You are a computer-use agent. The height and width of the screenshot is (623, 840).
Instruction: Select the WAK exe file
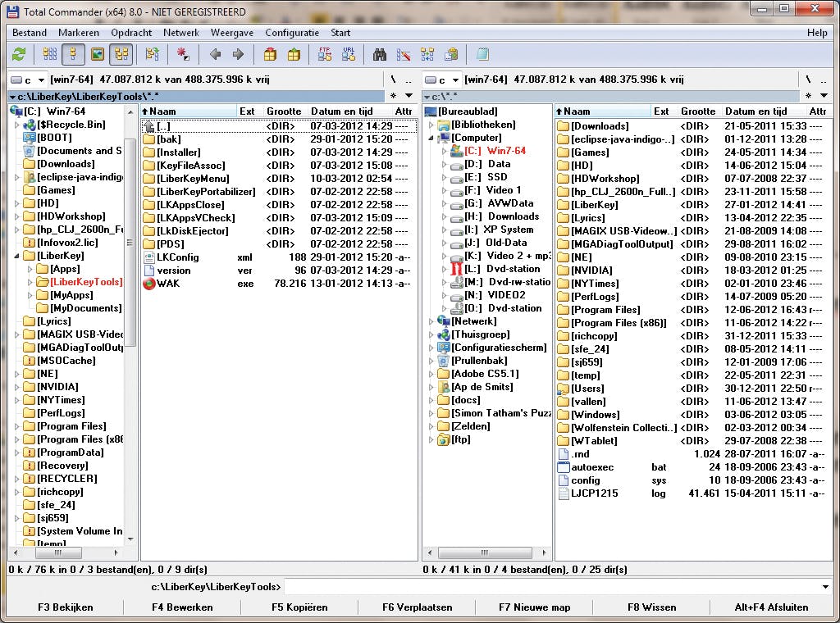click(x=279, y=284)
